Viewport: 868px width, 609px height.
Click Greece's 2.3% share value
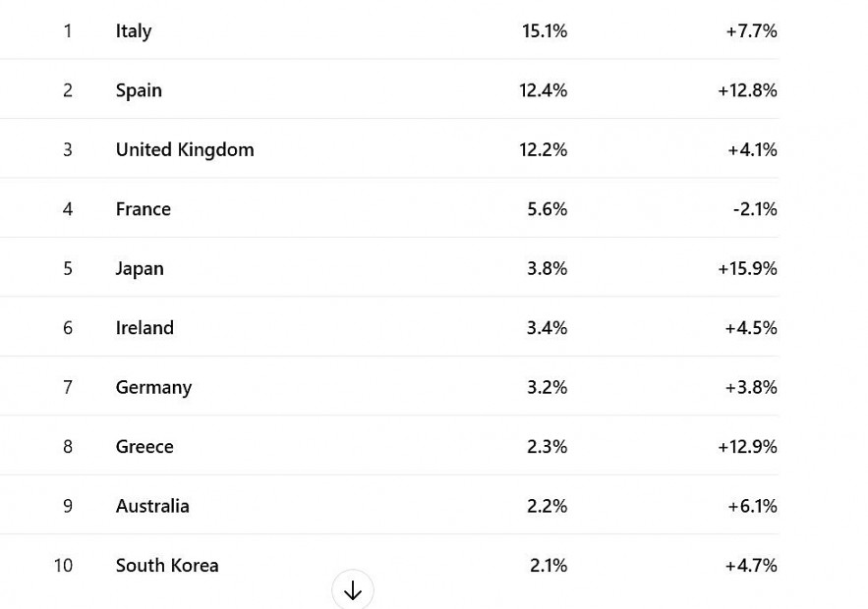(x=547, y=446)
